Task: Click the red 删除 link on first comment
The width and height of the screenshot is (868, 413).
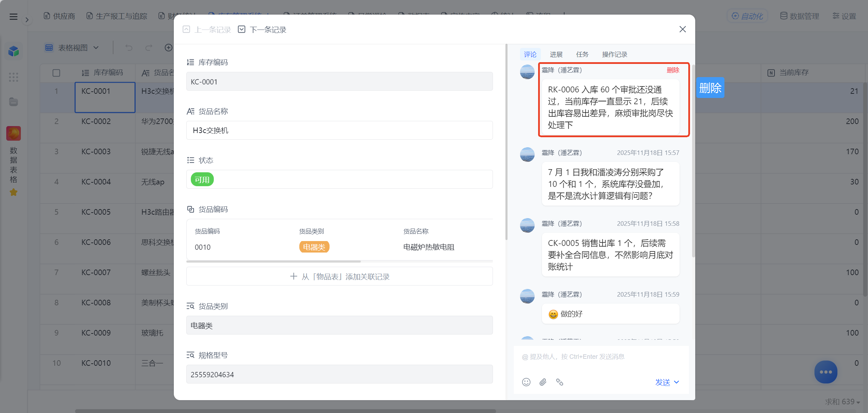Action: [673, 70]
